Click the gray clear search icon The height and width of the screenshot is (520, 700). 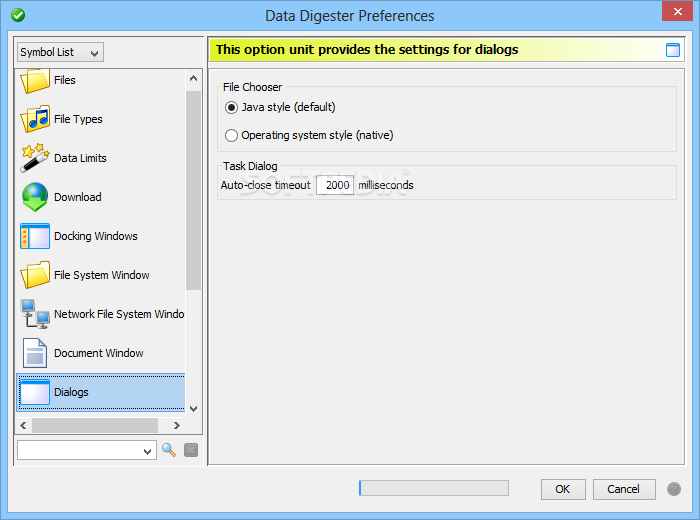(191, 450)
